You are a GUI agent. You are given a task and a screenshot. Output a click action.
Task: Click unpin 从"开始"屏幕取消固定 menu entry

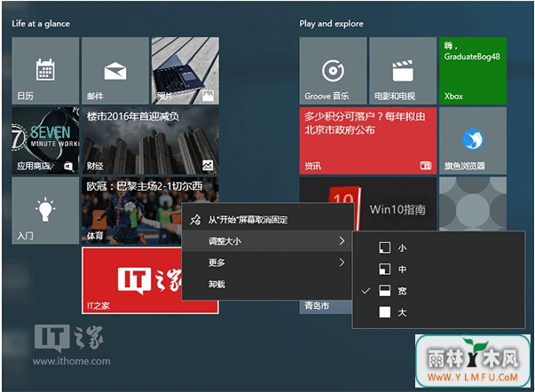tap(267, 219)
